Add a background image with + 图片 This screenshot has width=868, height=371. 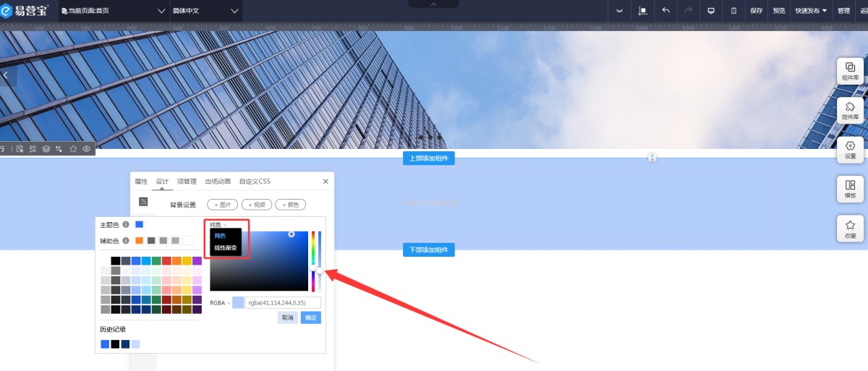coord(223,205)
